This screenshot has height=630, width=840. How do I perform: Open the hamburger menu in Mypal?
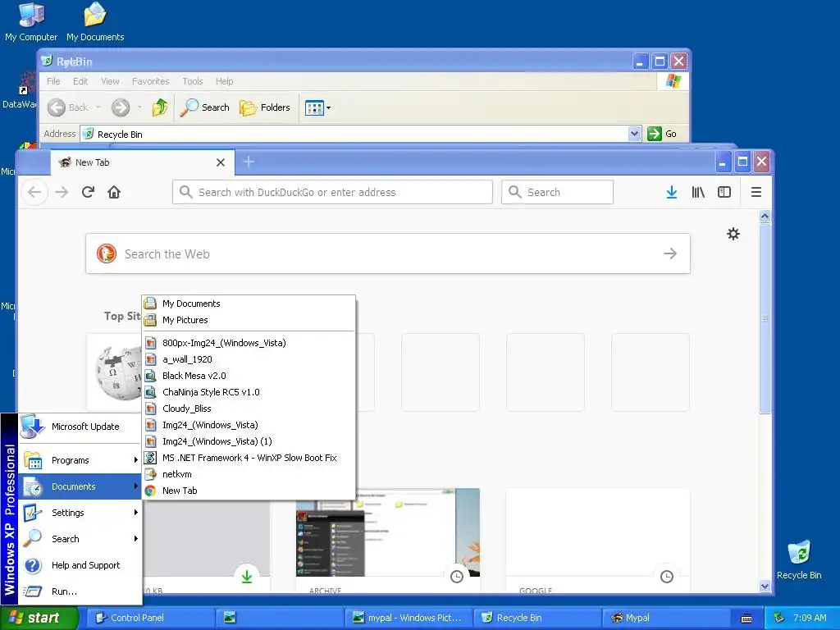756,192
